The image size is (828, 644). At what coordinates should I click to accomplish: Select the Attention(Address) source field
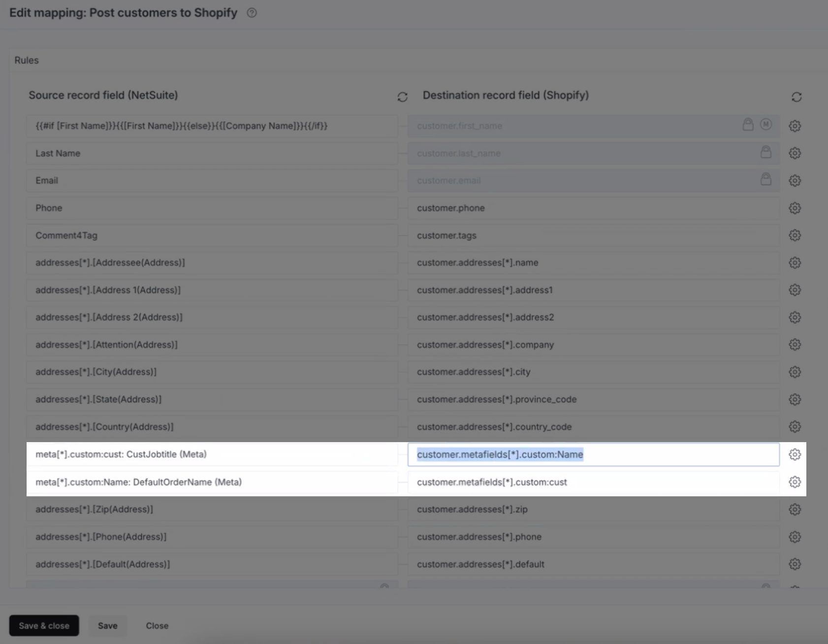tap(212, 345)
